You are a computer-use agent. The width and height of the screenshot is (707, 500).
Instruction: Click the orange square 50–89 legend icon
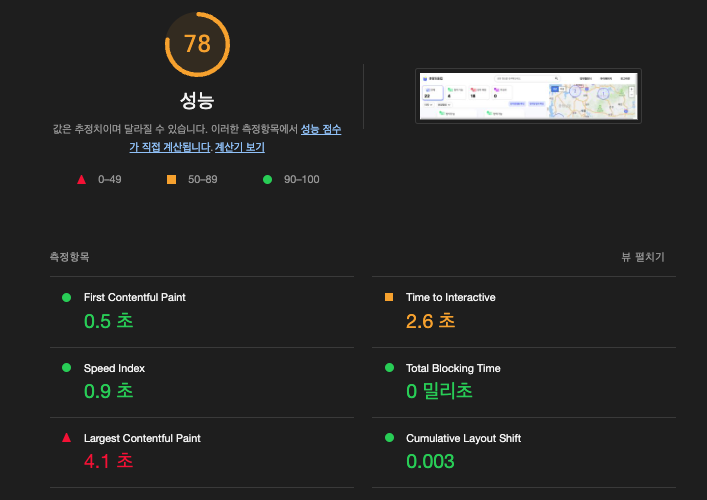tap(171, 179)
